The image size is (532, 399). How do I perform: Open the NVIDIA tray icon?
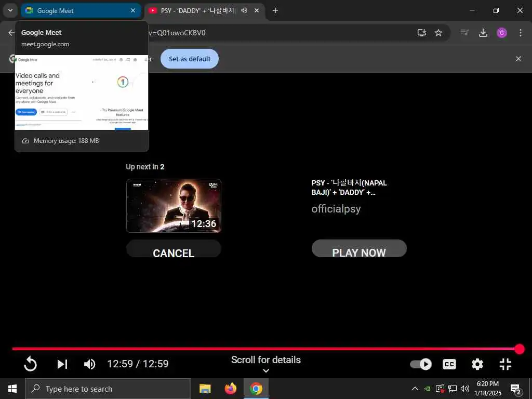click(x=428, y=389)
